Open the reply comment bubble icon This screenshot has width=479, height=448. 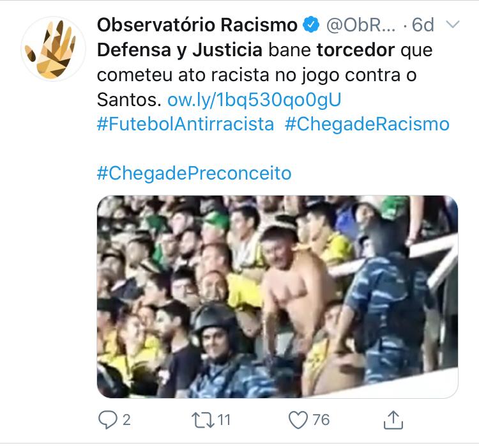pos(107,420)
